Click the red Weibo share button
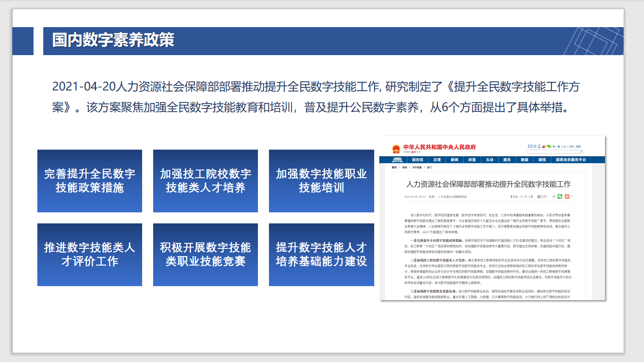The width and height of the screenshot is (644, 362). point(567,197)
